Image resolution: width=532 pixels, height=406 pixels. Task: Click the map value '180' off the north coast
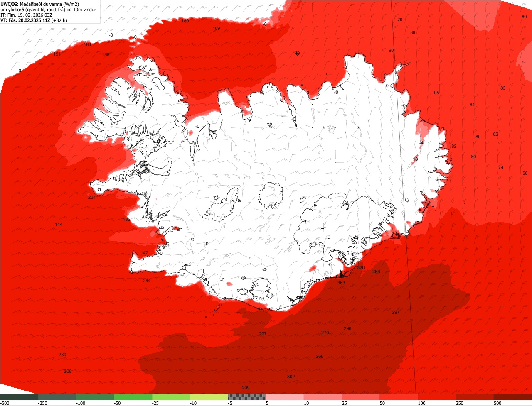pyautogui.click(x=185, y=21)
